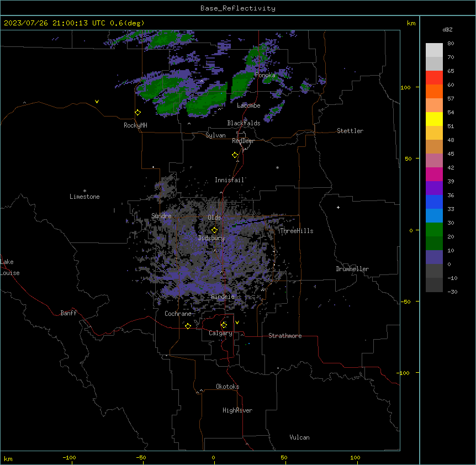Select the Lacombe city label

pos(248,105)
